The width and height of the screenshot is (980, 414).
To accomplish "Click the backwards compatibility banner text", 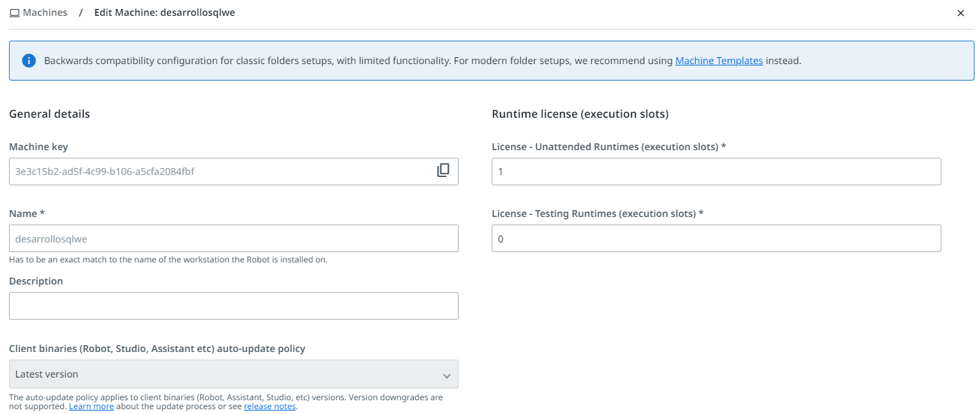I will pyautogui.click(x=345, y=61).
